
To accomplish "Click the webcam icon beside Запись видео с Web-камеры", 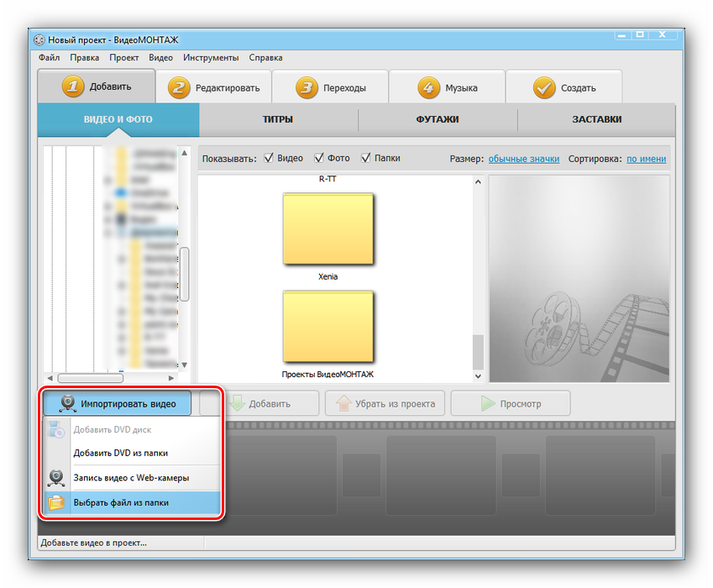I will (x=56, y=478).
